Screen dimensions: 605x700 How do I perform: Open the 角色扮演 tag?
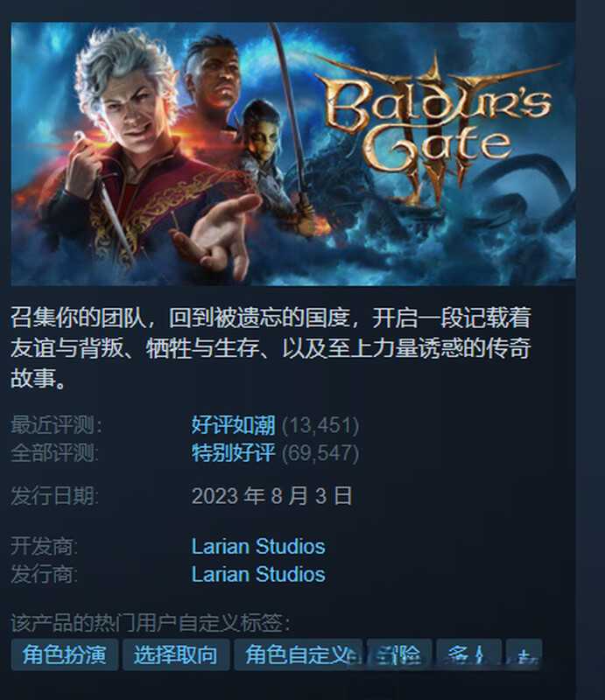65,654
